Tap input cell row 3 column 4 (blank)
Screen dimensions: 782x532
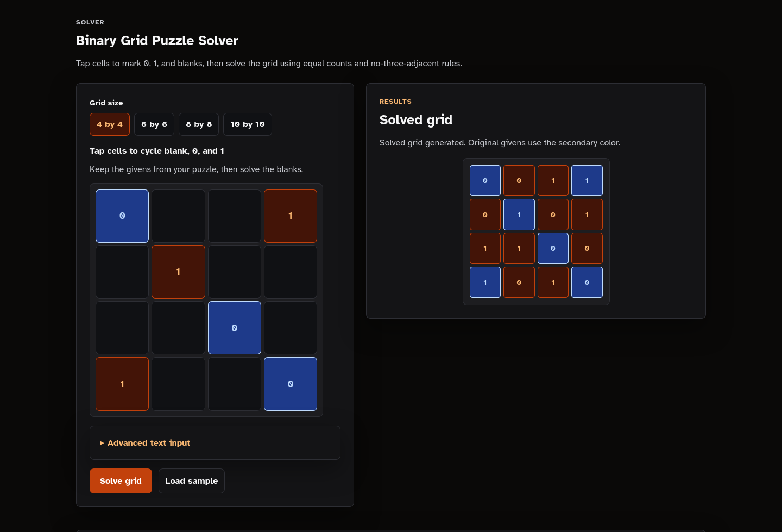291,328
